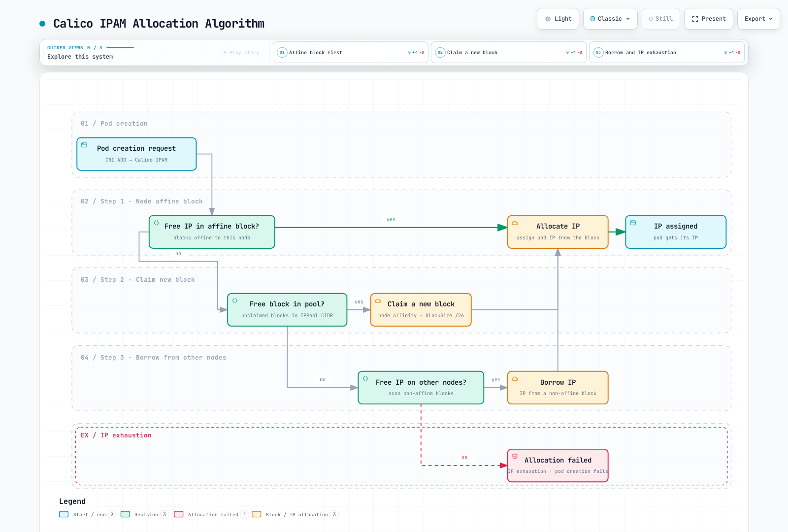
Task: Click the 'GUIDED VIEWS 0 / 3' label
Action: click(x=75, y=48)
